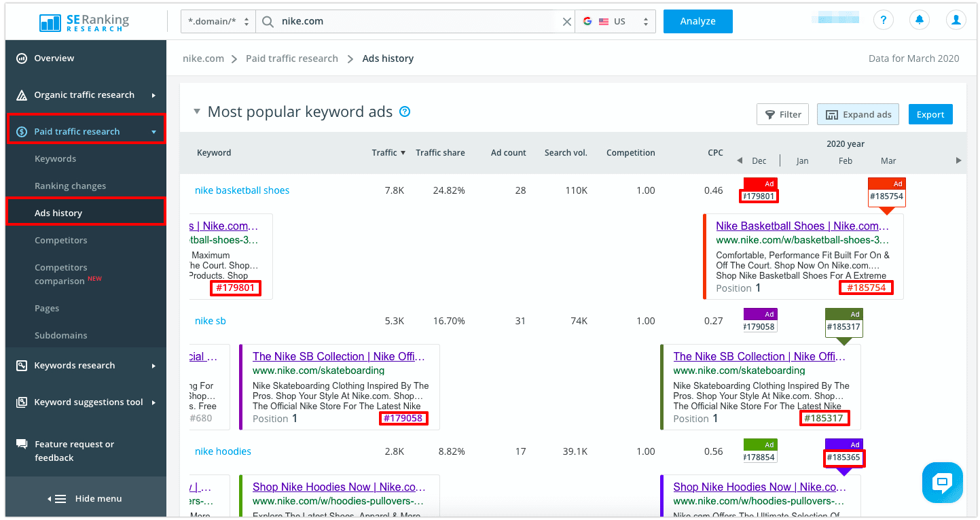The image size is (980, 520).
Task: Open the *.domain/* scope dropdown
Action: (x=218, y=21)
